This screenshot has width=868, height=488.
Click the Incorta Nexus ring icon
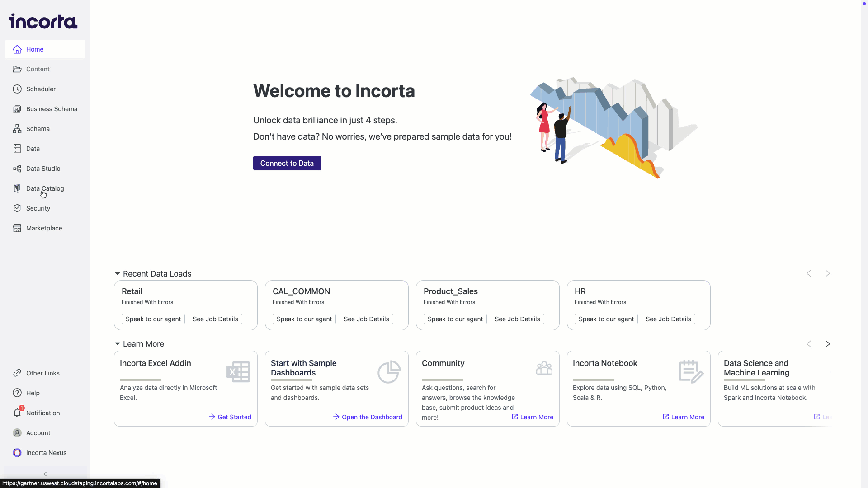[x=17, y=453]
